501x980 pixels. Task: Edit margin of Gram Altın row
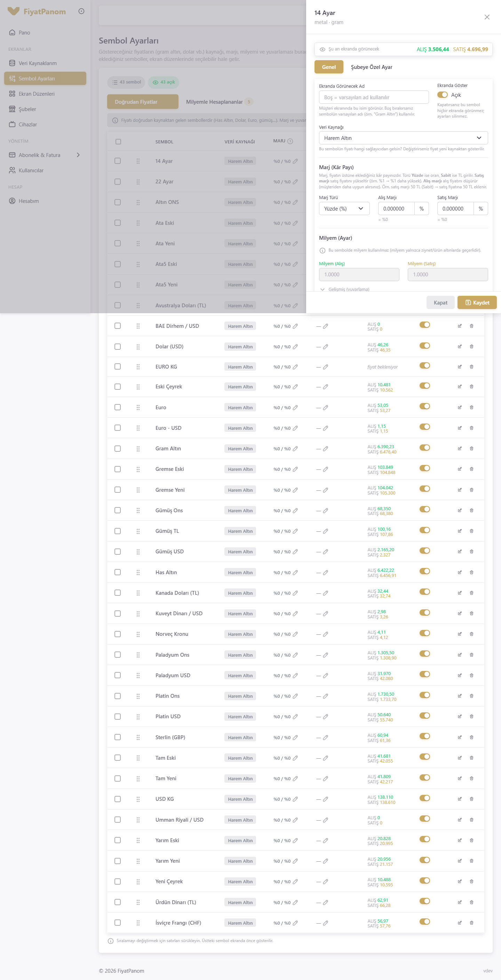[295, 449]
